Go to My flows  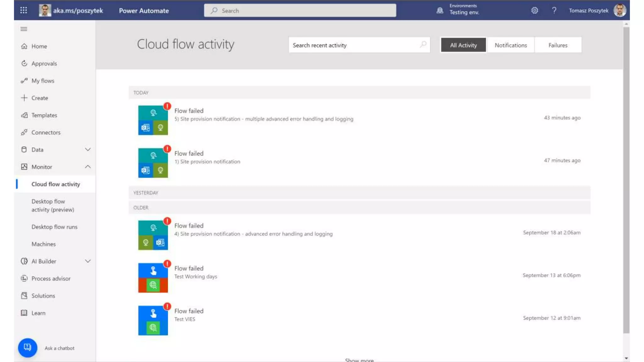pos(43,81)
